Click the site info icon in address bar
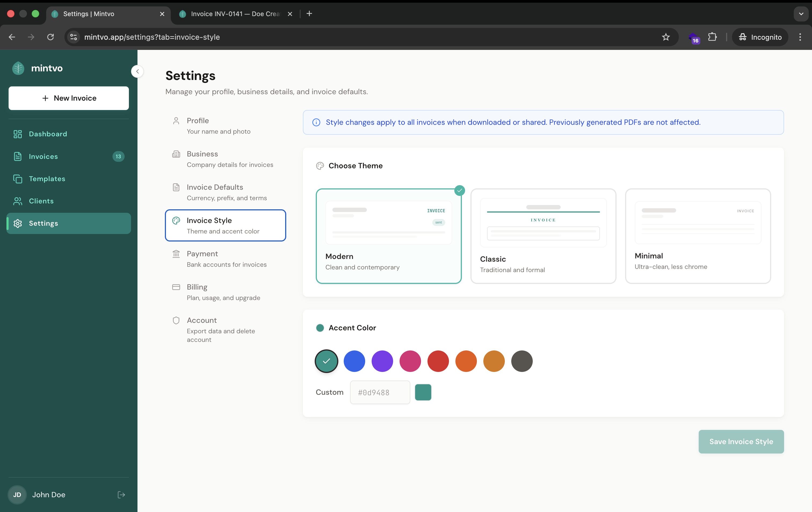The image size is (812, 512). click(74, 37)
